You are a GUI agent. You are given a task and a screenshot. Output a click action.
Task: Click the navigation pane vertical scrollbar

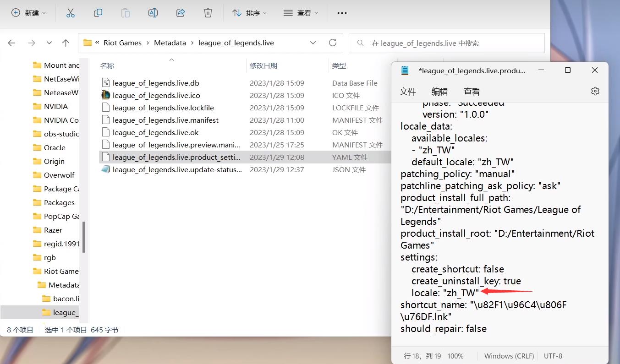point(84,236)
